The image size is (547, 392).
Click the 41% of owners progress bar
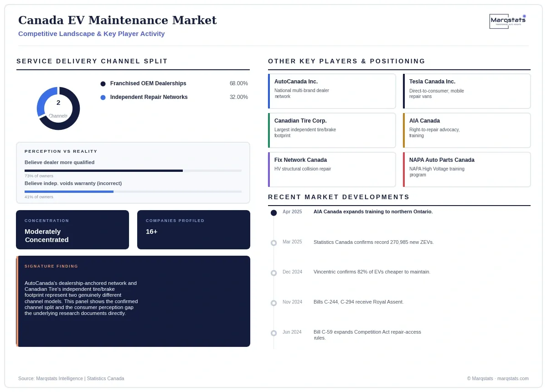pyautogui.click(x=133, y=191)
